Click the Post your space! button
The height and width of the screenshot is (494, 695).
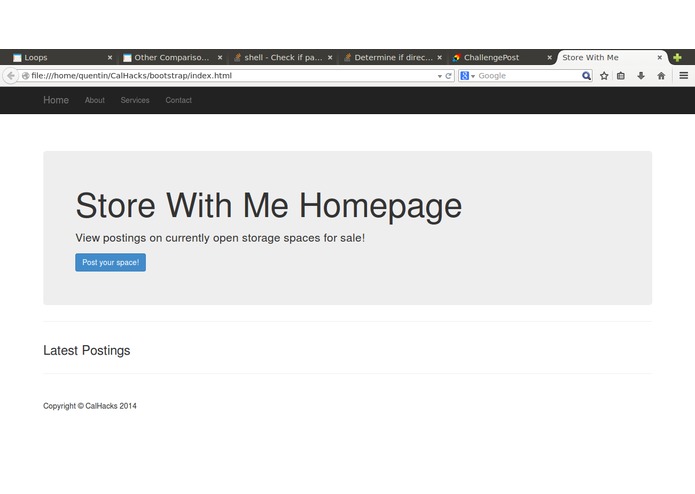[110, 262]
